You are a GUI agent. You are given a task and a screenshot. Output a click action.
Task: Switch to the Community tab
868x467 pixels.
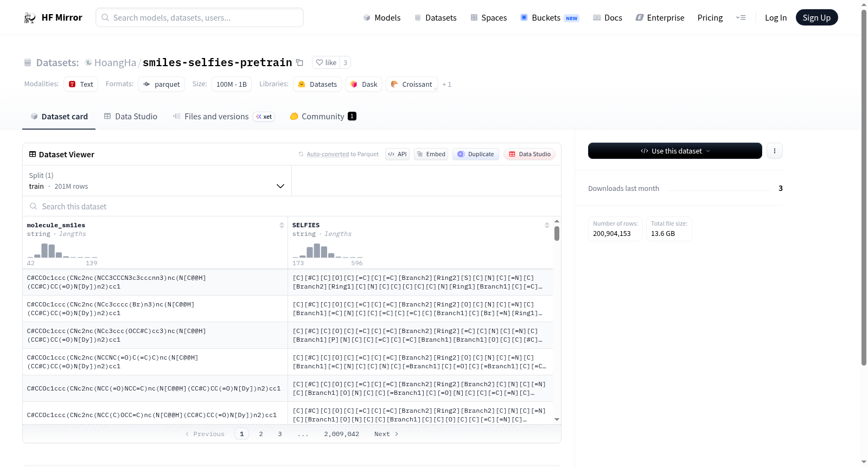pos(323,117)
